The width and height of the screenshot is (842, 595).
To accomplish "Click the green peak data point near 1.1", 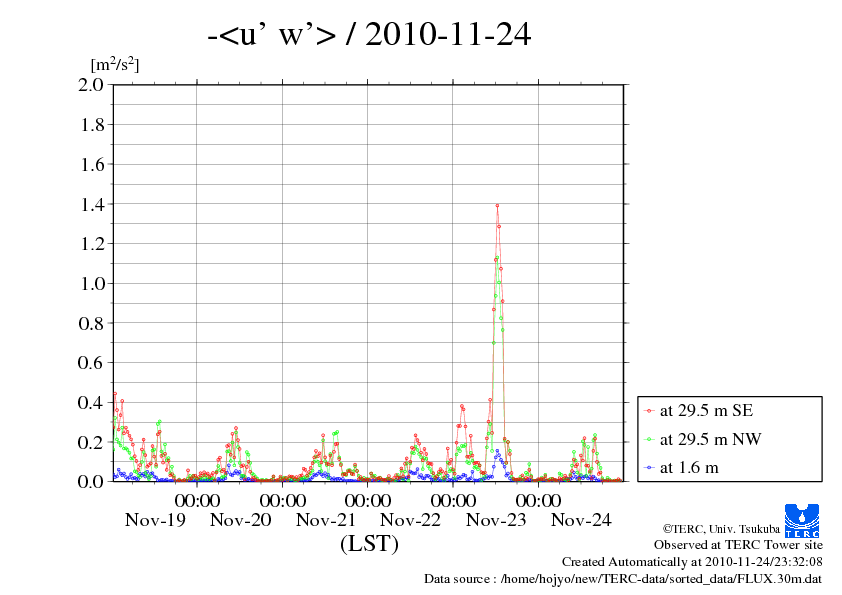I will (497, 258).
